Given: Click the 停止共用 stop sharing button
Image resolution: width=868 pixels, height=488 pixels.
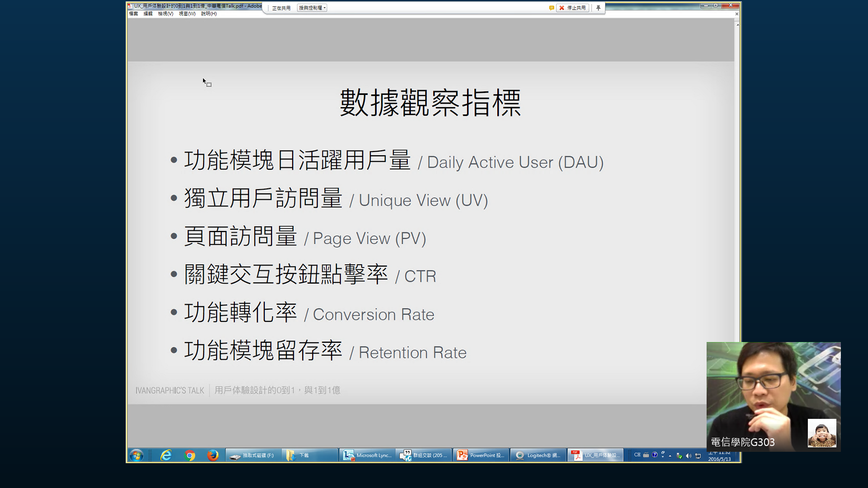Looking at the screenshot, I should point(573,8).
